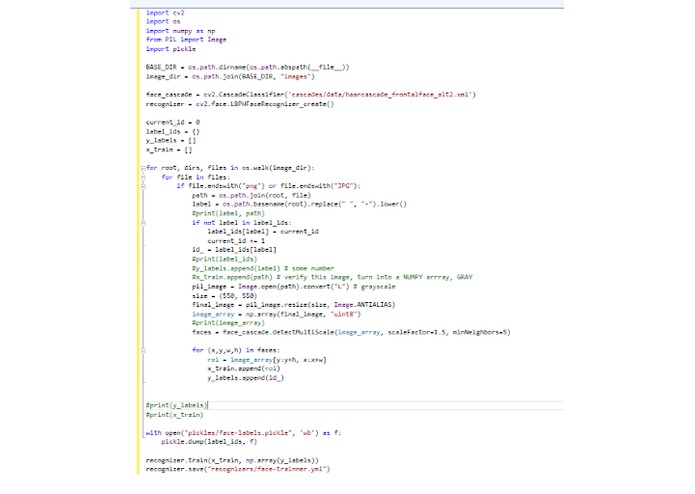Viewport: 695px width, 494px height.
Task: Click the LBPHFaceRecognizer_create line
Action: 240,104
